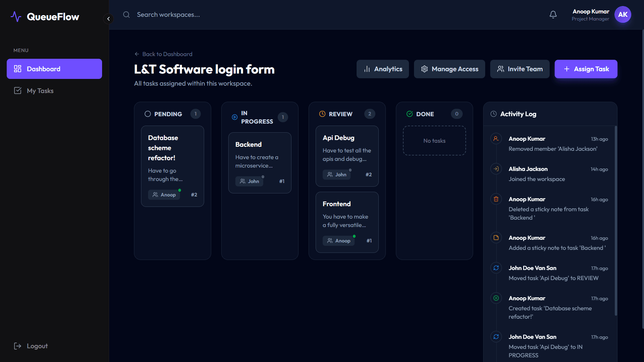Click the plus-circle icon for Created task entry
644x362 pixels.
(496, 298)
